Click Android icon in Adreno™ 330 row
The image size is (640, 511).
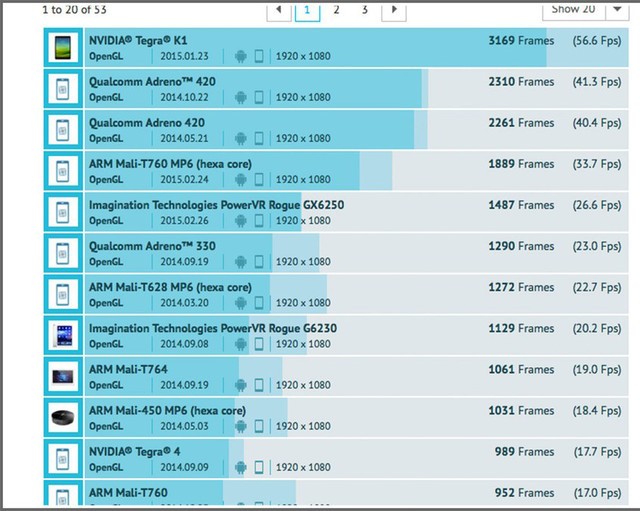pos(241,262)
